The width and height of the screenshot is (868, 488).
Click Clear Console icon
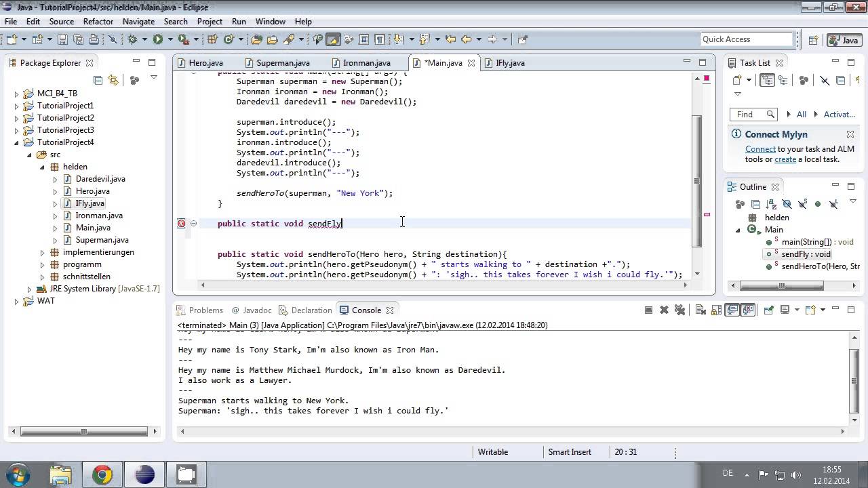pos(701,310)
